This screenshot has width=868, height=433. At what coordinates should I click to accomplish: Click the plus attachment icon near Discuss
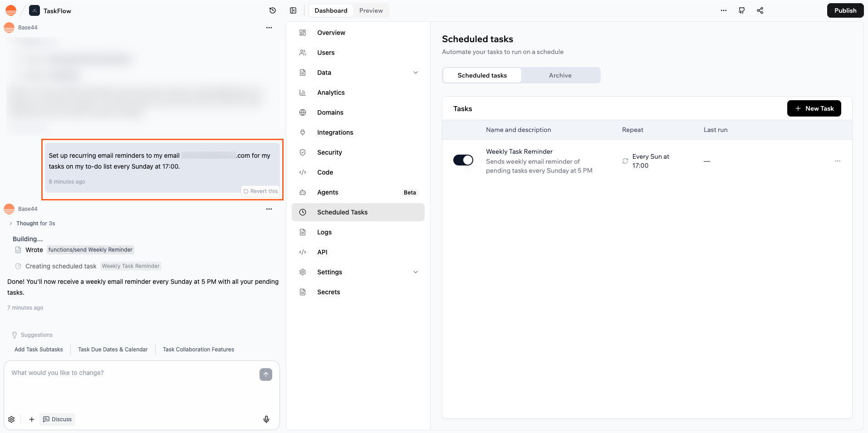point(31,419)
